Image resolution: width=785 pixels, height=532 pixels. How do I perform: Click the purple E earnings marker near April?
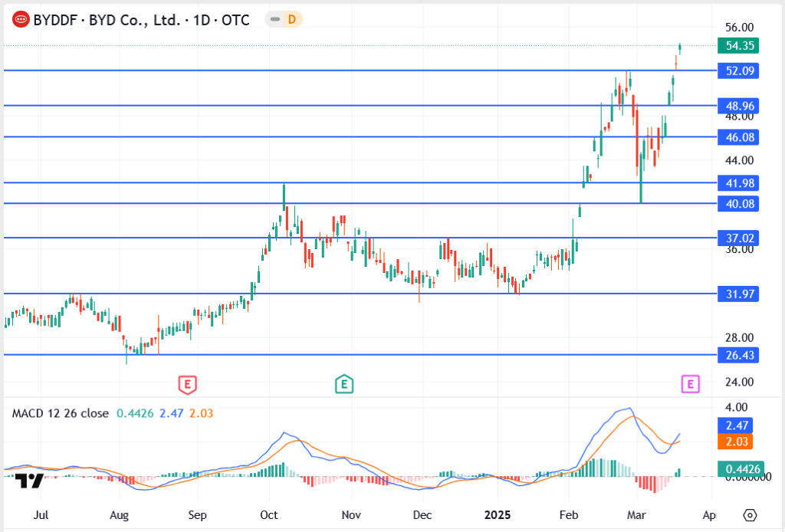point(689,384)
